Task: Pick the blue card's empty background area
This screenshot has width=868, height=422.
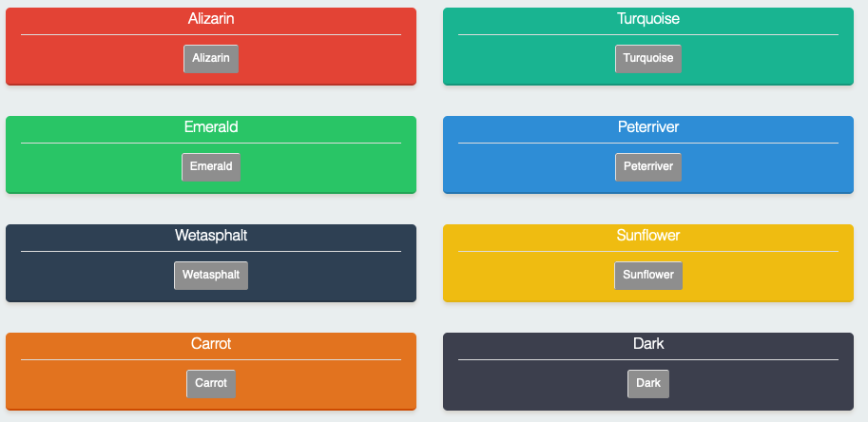Action: click(x=761, y=169)
